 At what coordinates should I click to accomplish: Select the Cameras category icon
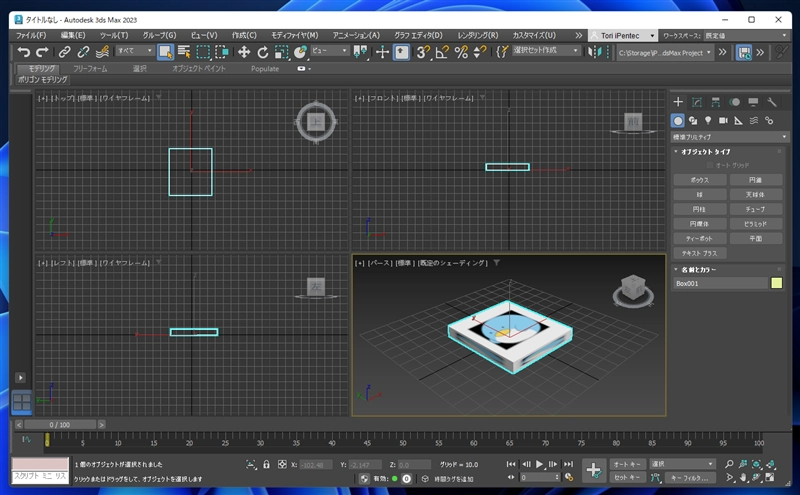(723, 120)
